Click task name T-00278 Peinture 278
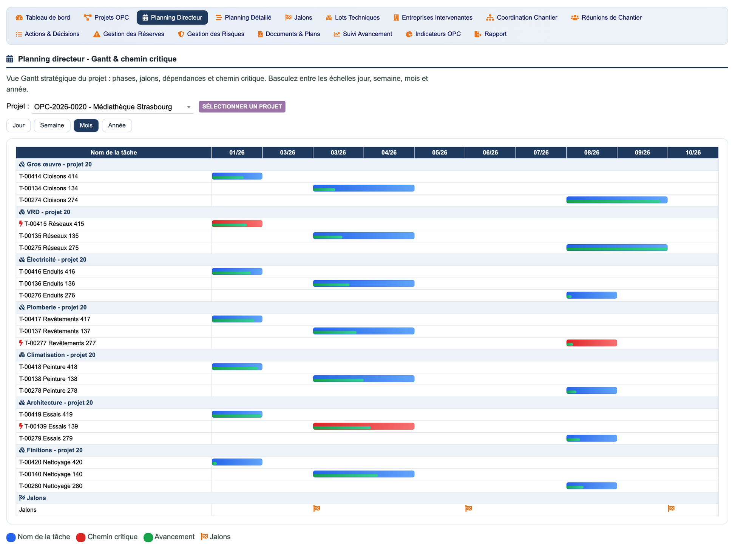Screen dimensions: 735x560 [x=48, y=391]
